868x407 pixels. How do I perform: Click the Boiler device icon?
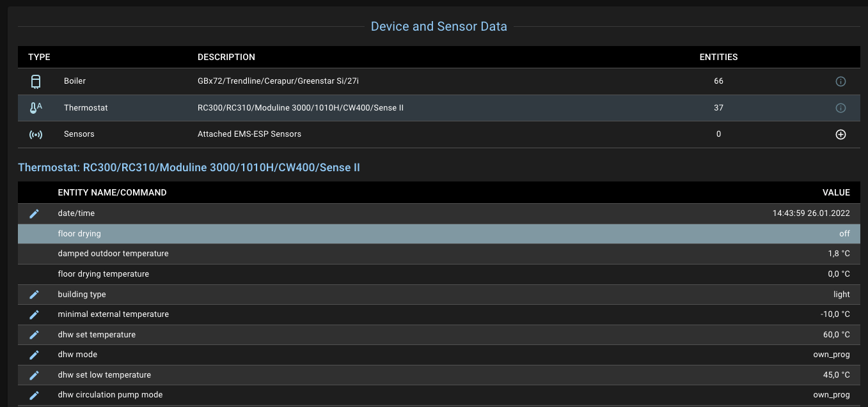[36, 81]
